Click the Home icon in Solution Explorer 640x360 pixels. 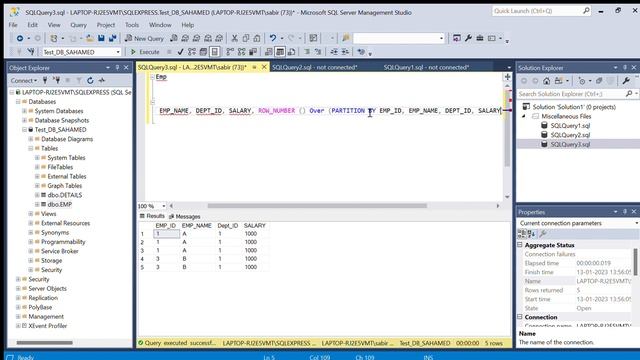coord(547,81)
